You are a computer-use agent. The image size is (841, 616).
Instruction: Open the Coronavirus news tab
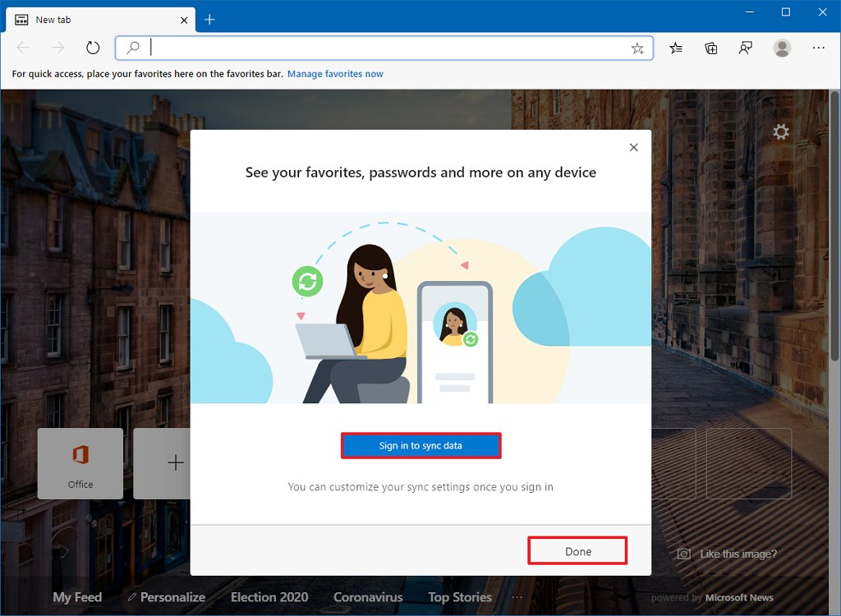click(x=368, y=597)
